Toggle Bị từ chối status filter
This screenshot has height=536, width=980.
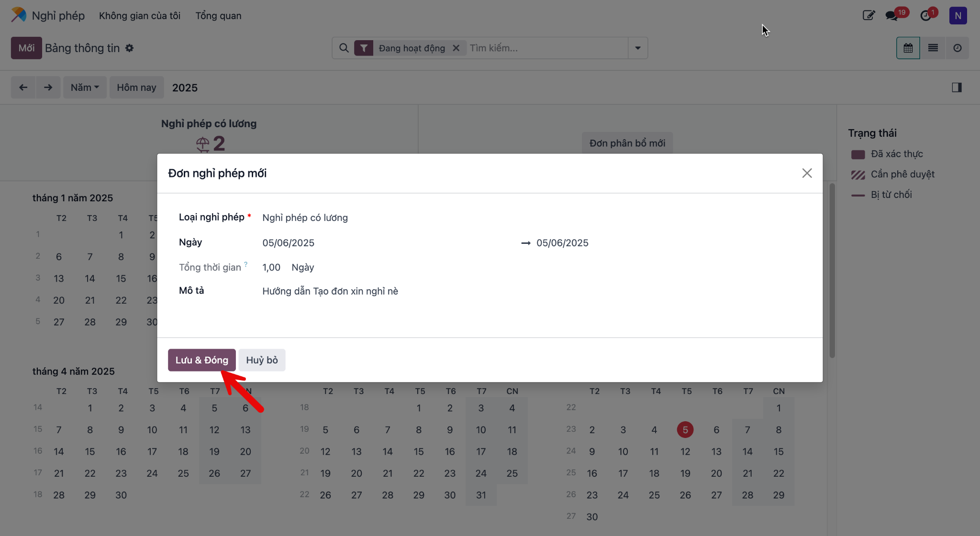[881, 195]
